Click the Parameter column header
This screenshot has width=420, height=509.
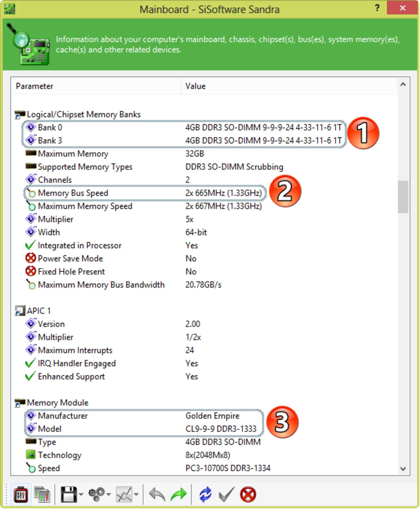click(96, 86)
